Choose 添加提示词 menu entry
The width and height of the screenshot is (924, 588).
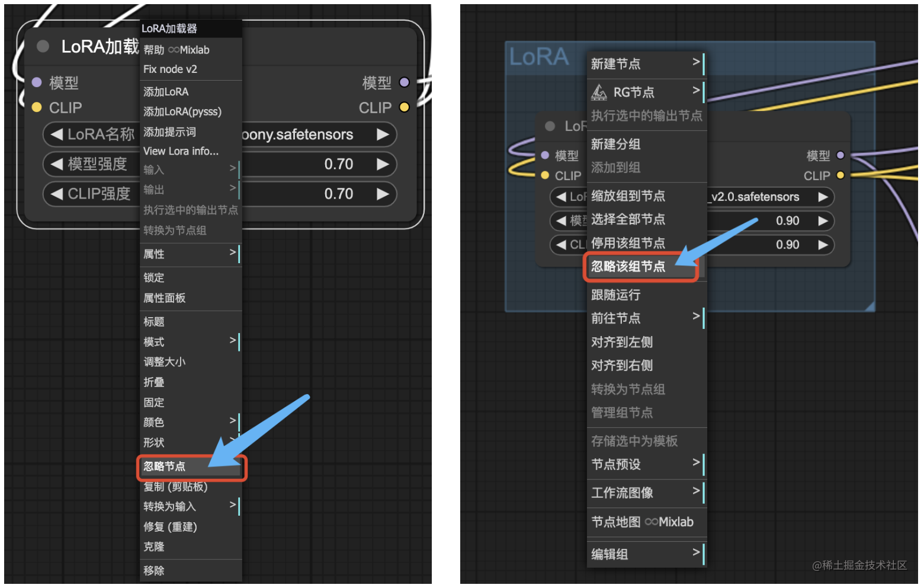click(x=191, y=132)
